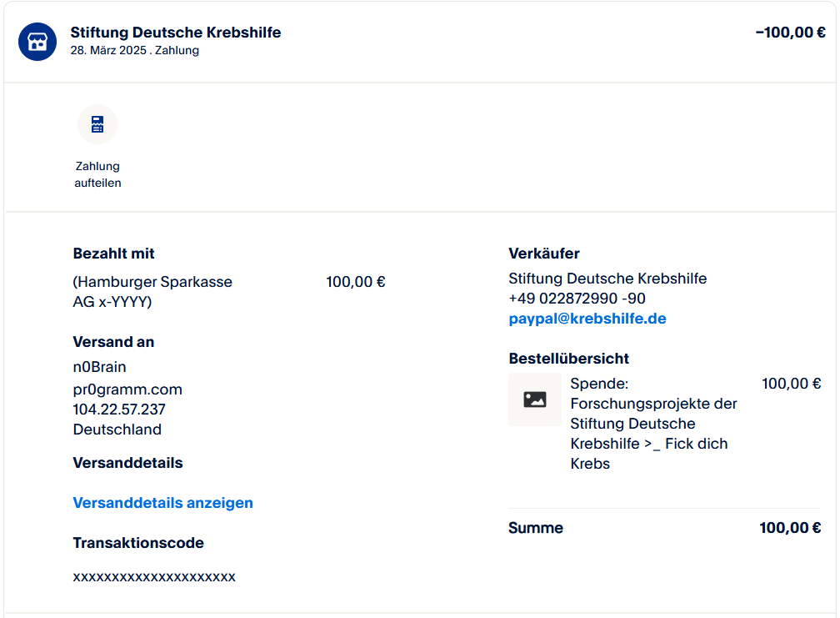The width and height of the screenshot is (840, 618).
Task: Click the Stiftung Deutsche Krebshilfe header title
Action: (176, 33)
